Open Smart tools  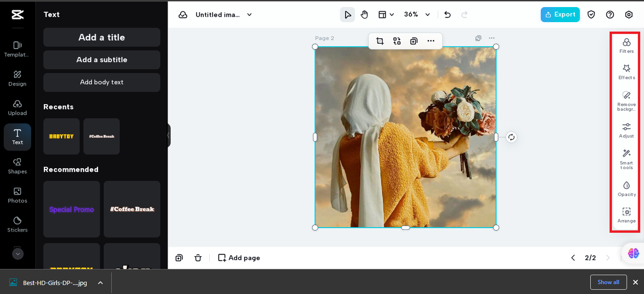pyautogui.click(x=626, y=159)
